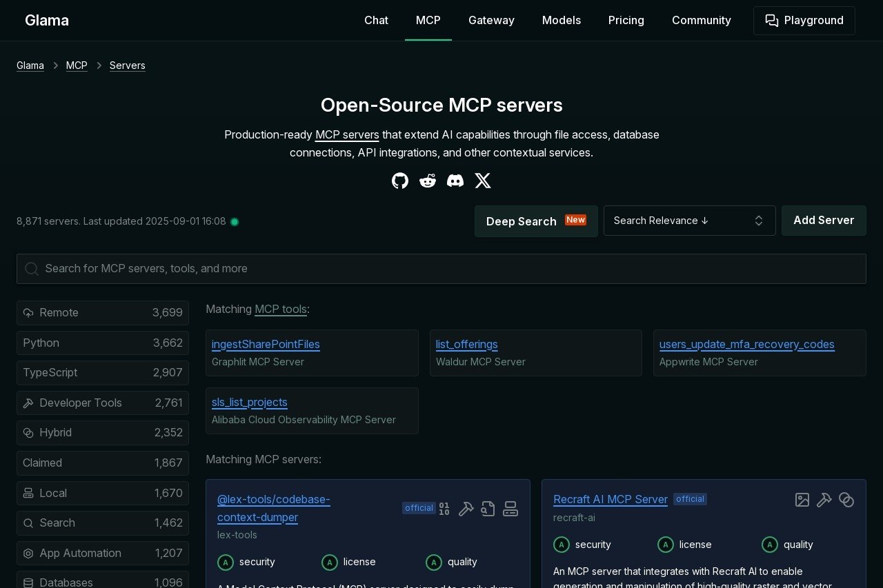Click security grade A badge on codebase-context-dumper card
This screenshot has width=883, height=588.
226,562
